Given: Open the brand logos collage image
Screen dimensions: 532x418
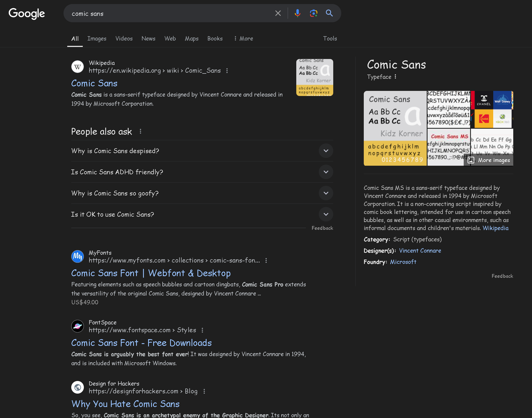Looking at the screenshot, I should [492, 109].
